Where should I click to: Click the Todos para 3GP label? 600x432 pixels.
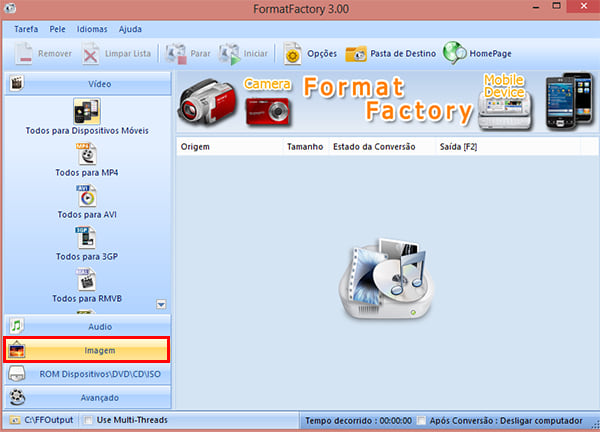pos(87,256)
